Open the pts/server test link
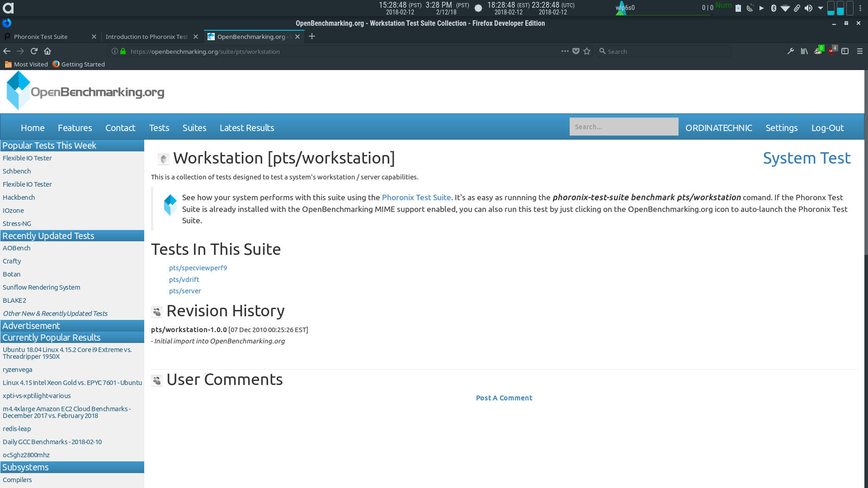868x488 pixels. pos(185,291)
